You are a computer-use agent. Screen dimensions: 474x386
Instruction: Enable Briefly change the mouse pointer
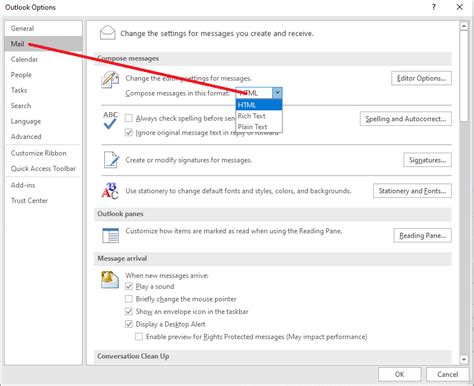(x=129, y=299)
